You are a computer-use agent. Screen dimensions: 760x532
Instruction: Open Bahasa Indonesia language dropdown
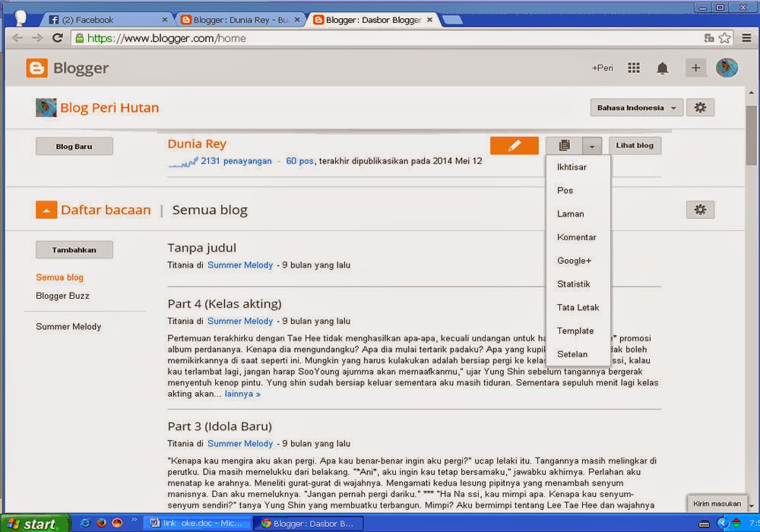pos(636,108)
